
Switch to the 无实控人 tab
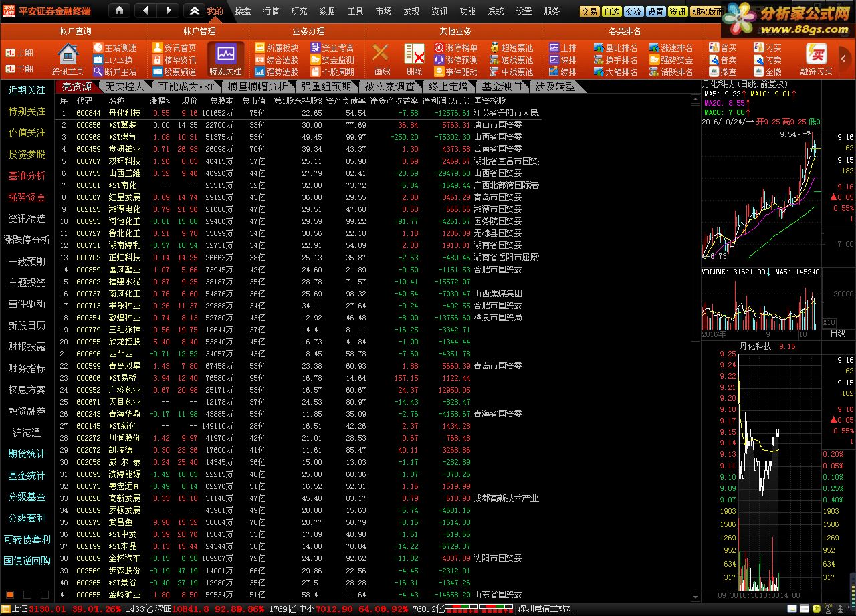pos(125,86)
